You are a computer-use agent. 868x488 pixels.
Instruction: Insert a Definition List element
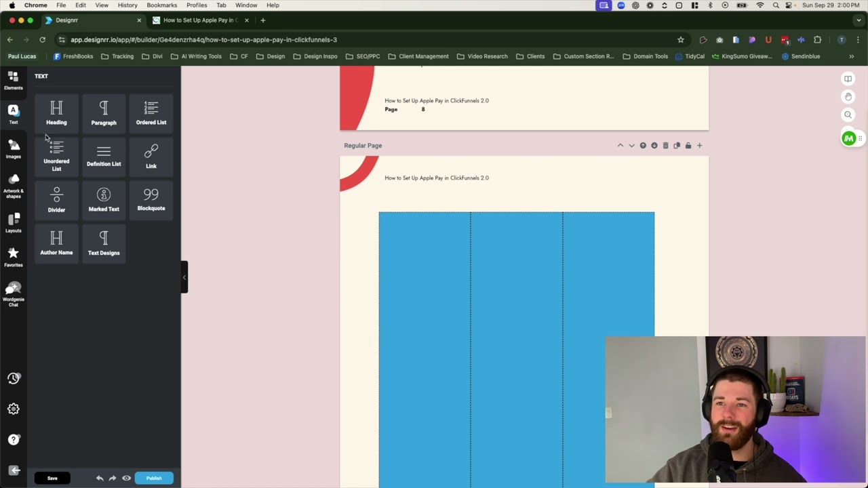[104, 157]
